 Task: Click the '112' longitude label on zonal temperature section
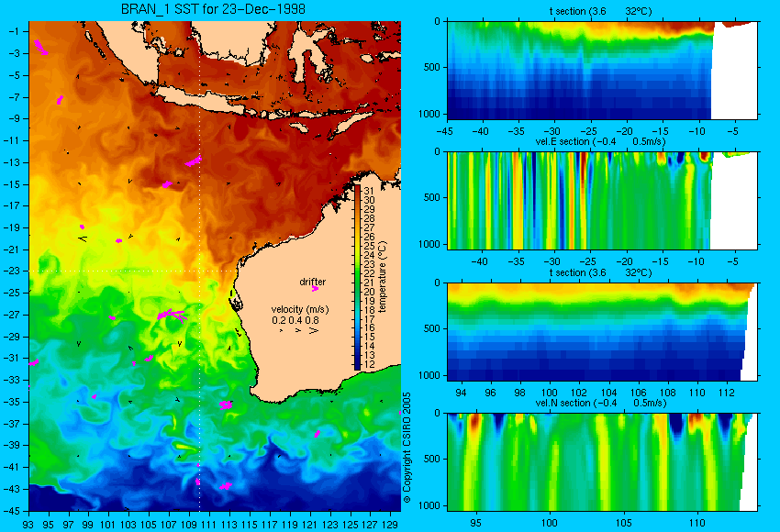pyautogui.click(x=727, y=393)
